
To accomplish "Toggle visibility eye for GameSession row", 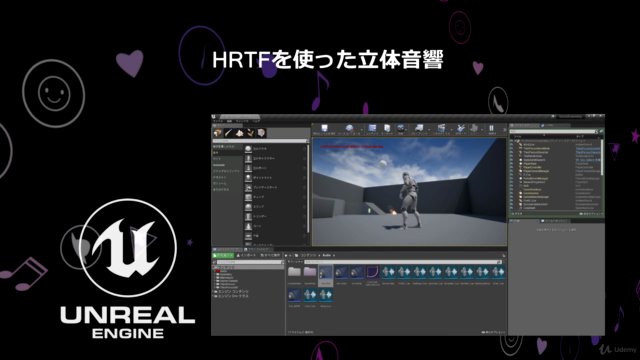I will tap(511, 193).
